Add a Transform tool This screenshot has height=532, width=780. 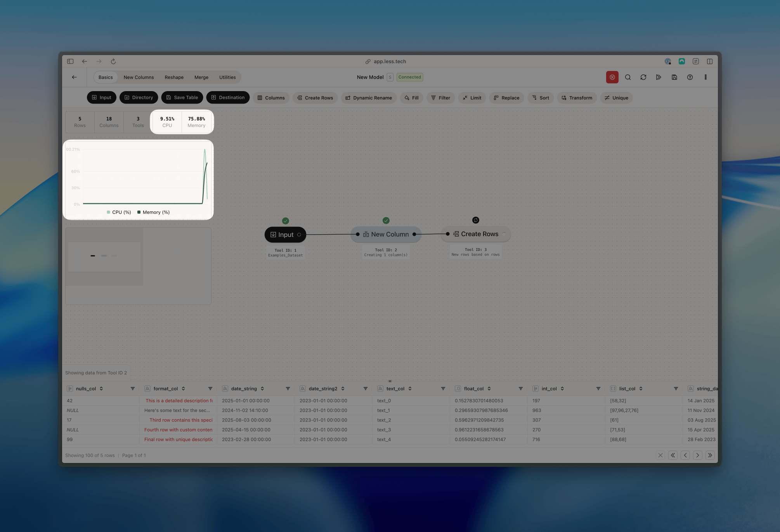[577, 98]
